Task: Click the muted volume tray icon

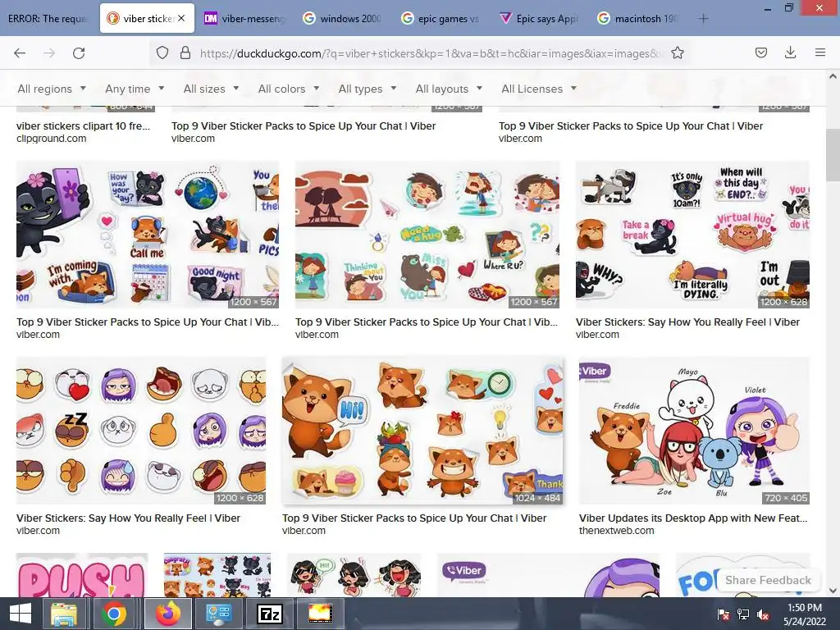Action: [x=763, y=614]
